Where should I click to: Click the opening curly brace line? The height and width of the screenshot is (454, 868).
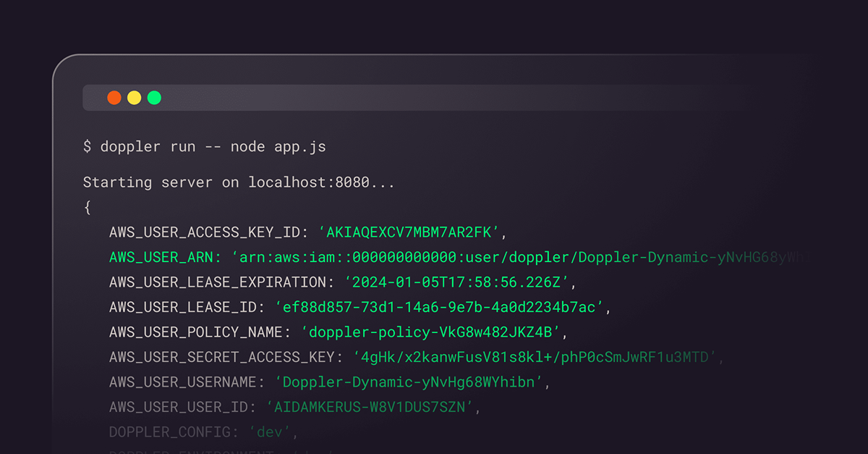point(87,208)
